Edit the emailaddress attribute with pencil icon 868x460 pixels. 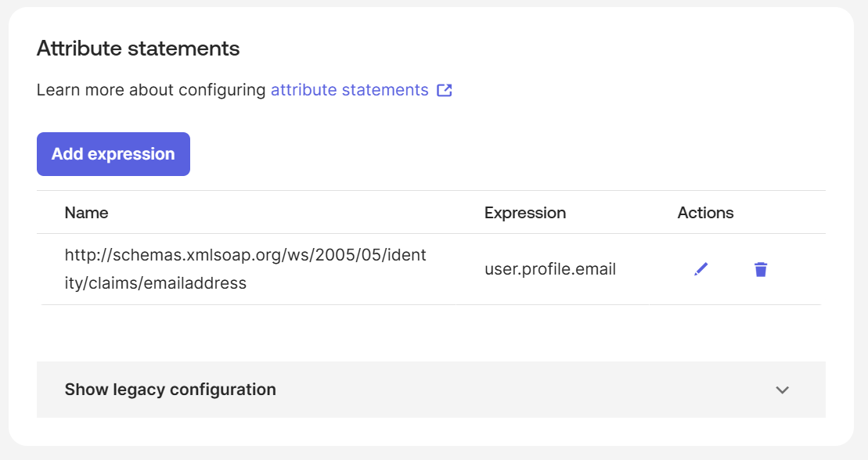(701, 269)
